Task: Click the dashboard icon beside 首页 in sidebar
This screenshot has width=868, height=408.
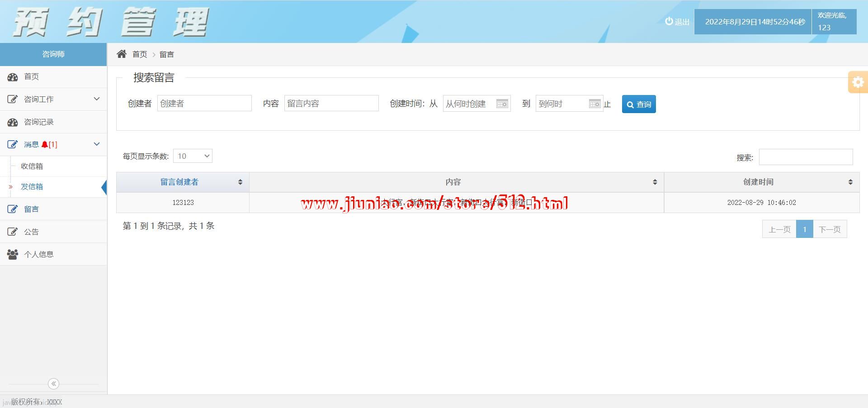Action: click(x=13, y=77)
